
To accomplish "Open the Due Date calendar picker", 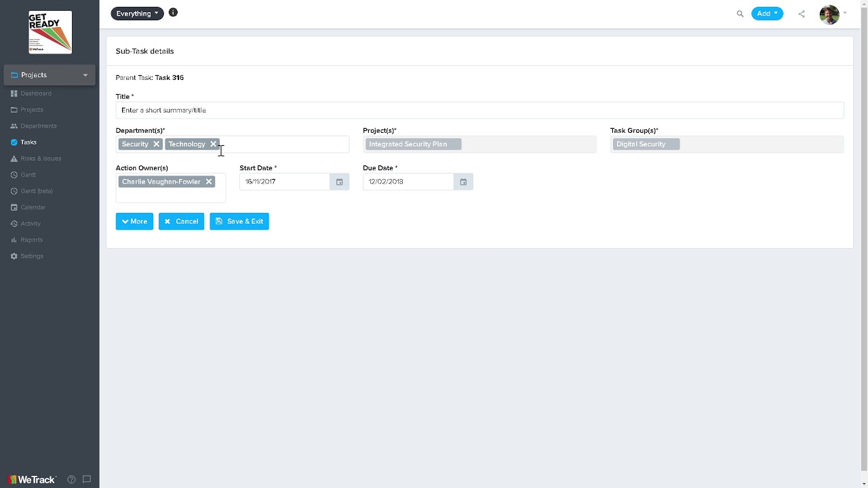I will click(463, 182).
